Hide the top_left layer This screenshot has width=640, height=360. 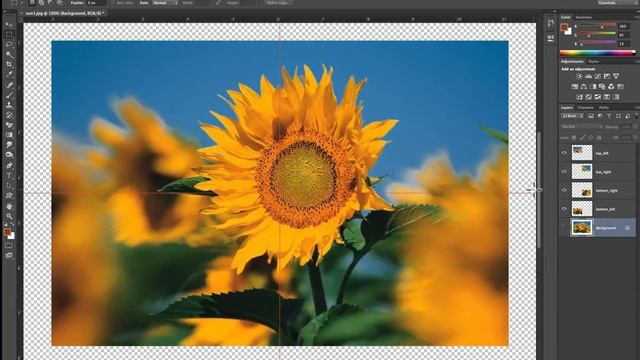click(564, 153)
